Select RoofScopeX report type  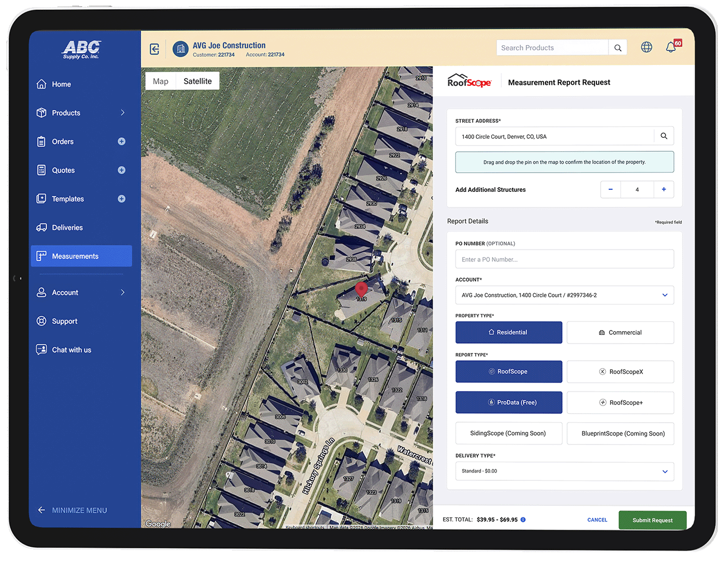click(x=620, y=372)
